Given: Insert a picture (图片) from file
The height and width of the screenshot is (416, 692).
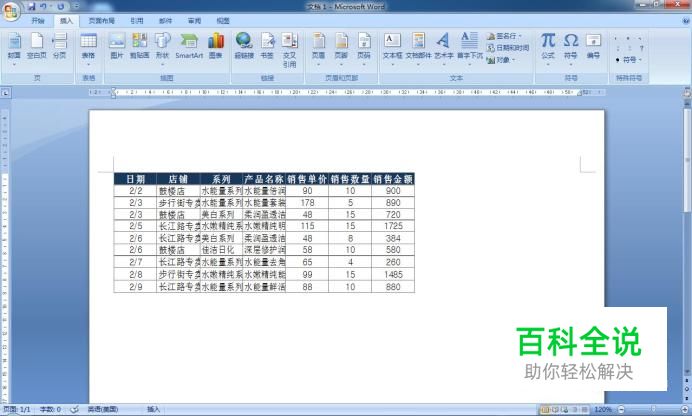Looking at the screenshot, I should [117, 46].
